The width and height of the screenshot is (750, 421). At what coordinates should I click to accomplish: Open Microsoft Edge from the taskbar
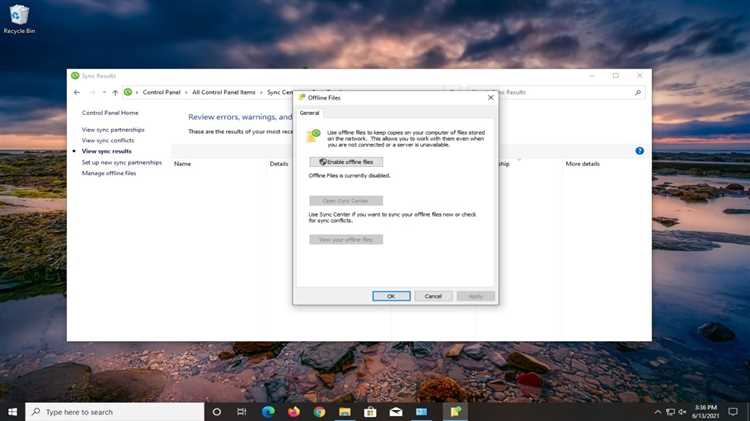[x=268, y=411]
